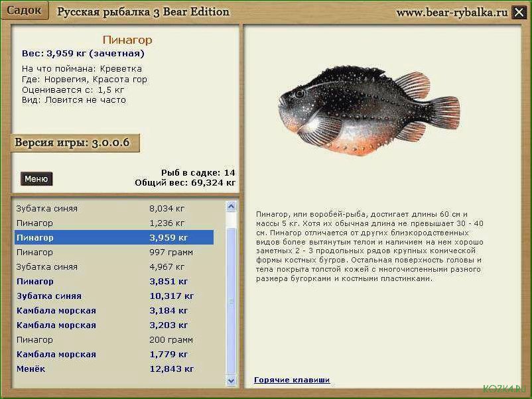Select the Пинагор 1,236 кг row

coord(114,223)
